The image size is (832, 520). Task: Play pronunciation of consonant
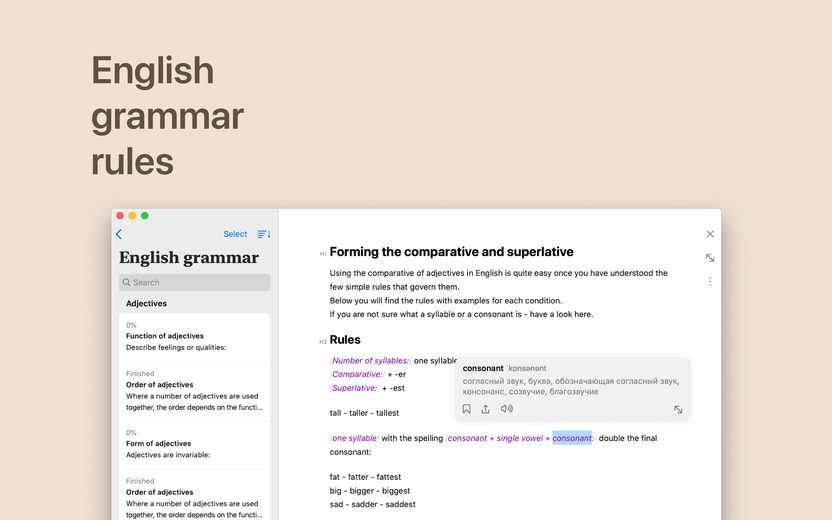[507, 409]
